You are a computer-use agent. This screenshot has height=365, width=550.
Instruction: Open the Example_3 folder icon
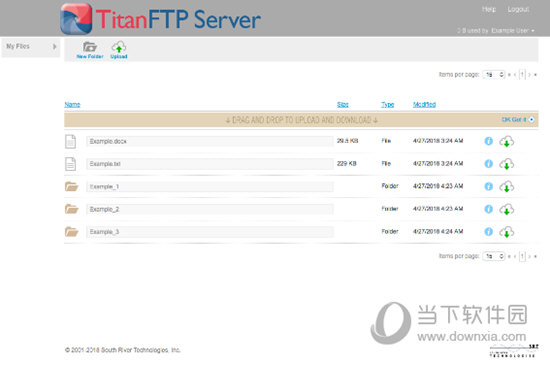(x=72, y=232)
